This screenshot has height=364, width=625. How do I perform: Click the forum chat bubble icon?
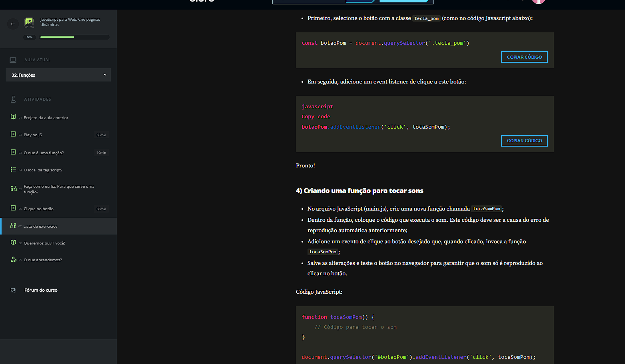(13, 290)
